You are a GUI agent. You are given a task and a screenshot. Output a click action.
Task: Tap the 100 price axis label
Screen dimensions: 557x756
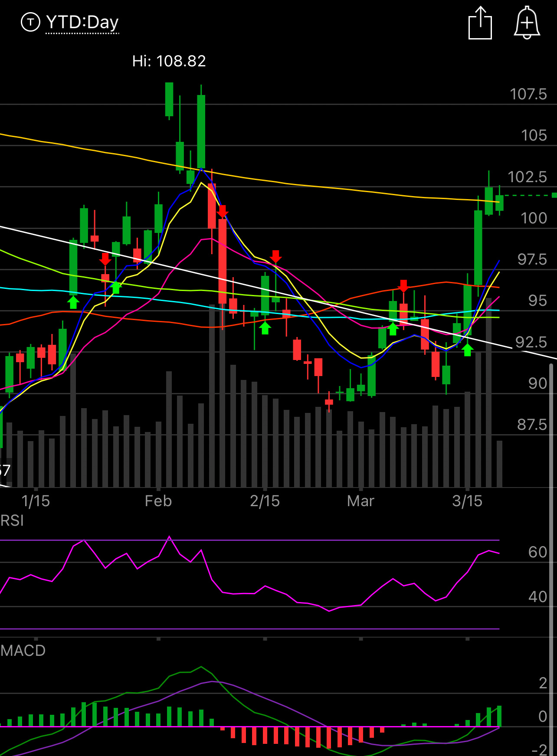click(534, 218)
